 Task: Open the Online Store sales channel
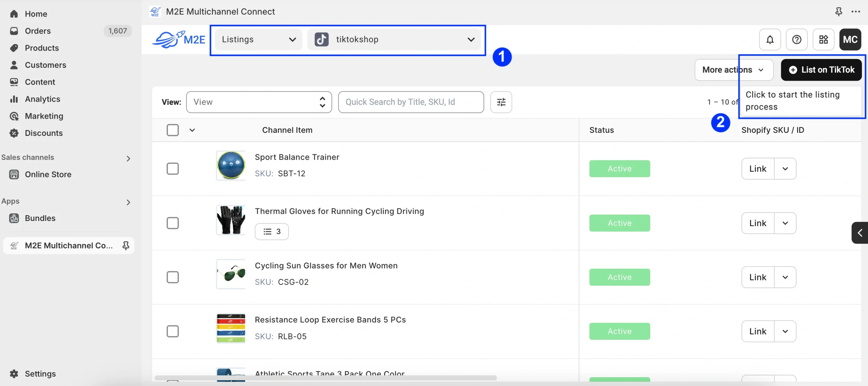(47, 174)
